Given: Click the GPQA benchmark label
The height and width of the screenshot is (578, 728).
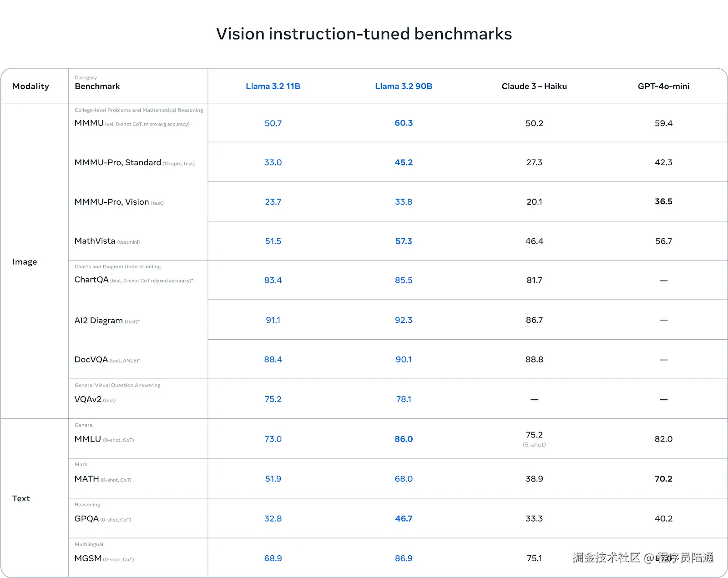Looking at the screenshot, I should tap(86, 519).
